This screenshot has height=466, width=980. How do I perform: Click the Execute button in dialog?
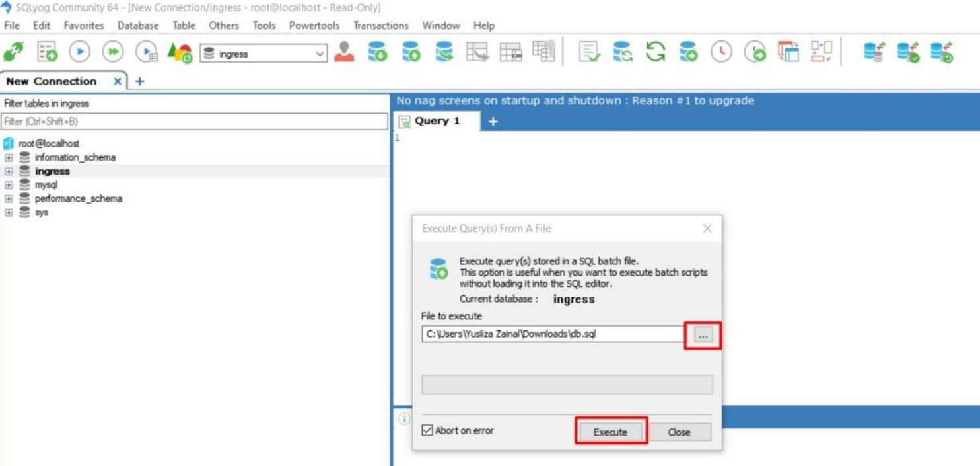coord(610,432)
